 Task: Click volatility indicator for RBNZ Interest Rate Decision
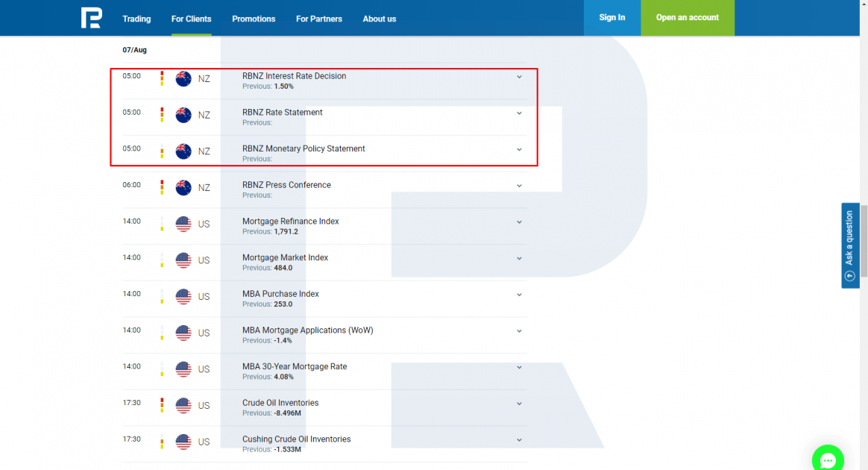[163, 78]
